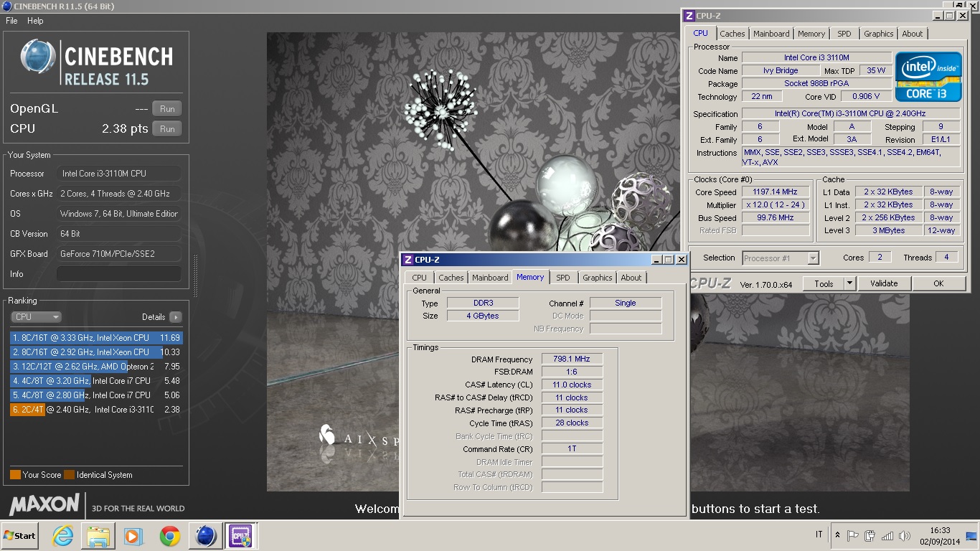Open About tab in right CPU-Z window

(x=913, y=34)
